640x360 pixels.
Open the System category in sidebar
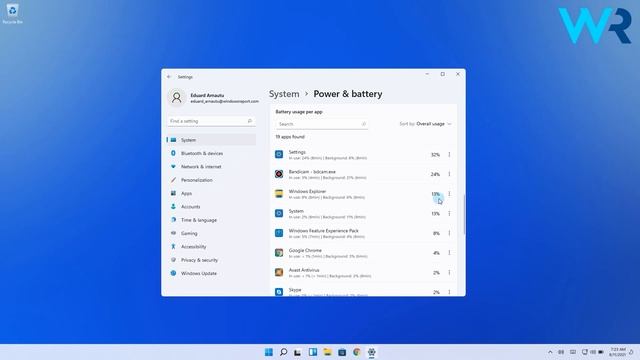211,140
